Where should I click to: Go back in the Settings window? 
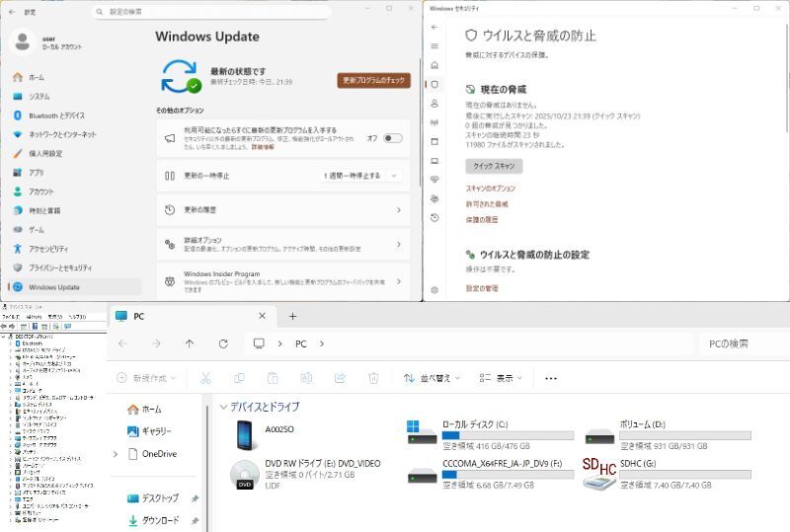pyautogui.click(x=12, y=12)
